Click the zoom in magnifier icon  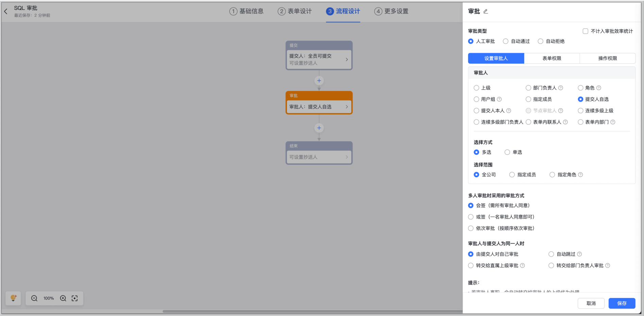[63, 298]
